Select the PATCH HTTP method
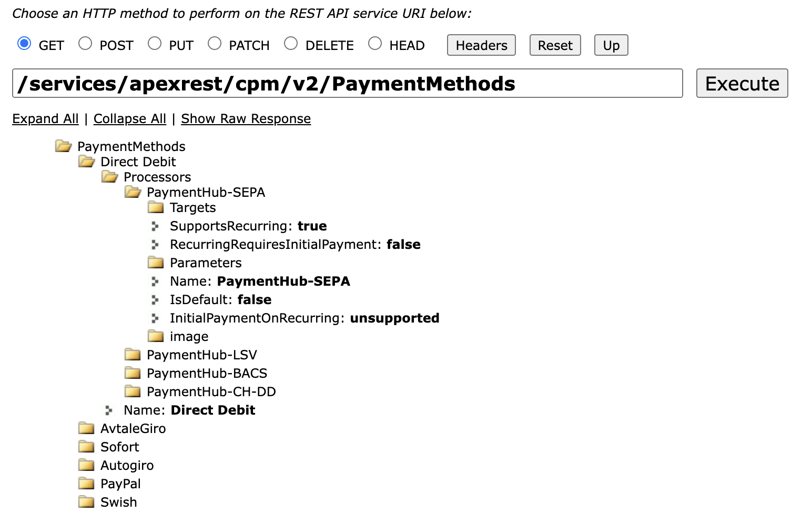 [215, 43]
